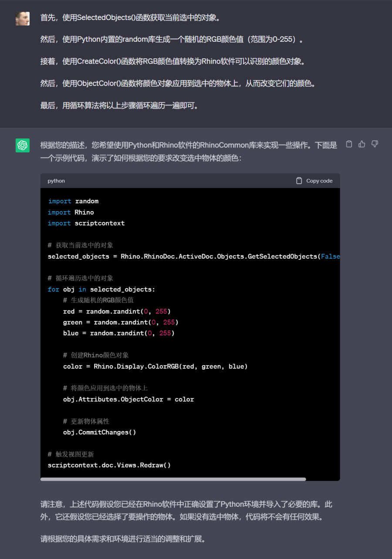Click the "for obj in selected_objects" line

tap(101, 289)
